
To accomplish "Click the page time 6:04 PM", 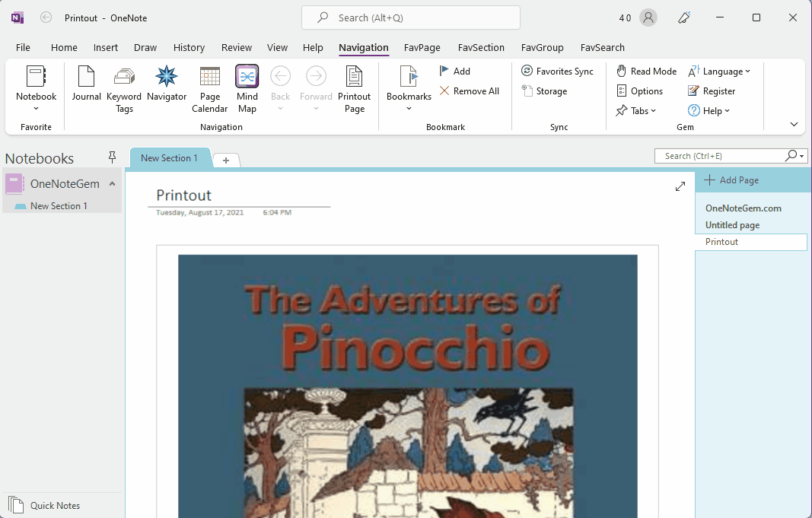I will tap(277, 212).
